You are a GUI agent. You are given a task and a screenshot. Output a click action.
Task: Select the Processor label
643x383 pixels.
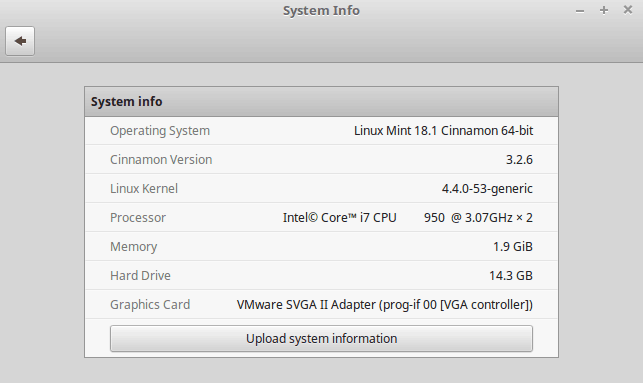[138, 218]
